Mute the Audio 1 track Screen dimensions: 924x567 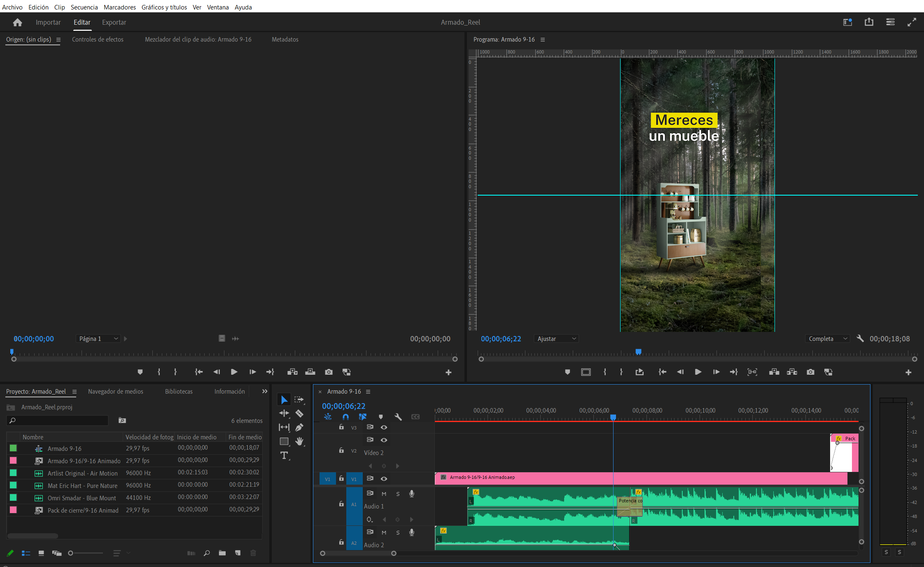383,494
